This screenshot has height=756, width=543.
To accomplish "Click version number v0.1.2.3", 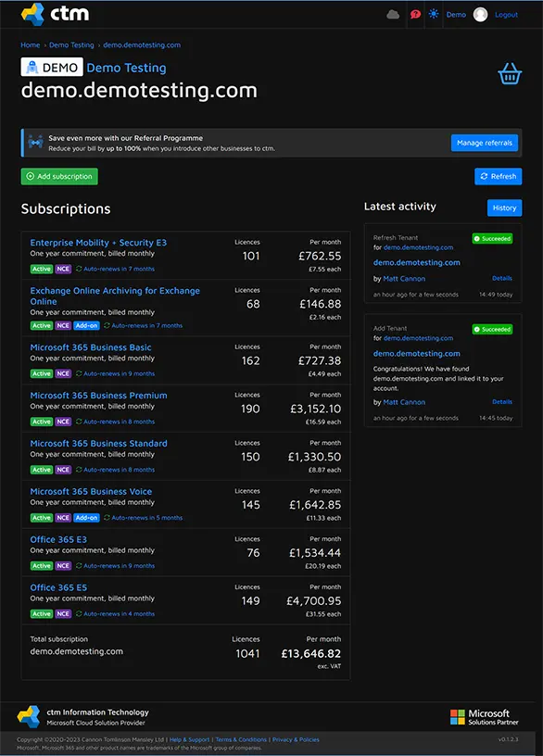I will [509, 739].
